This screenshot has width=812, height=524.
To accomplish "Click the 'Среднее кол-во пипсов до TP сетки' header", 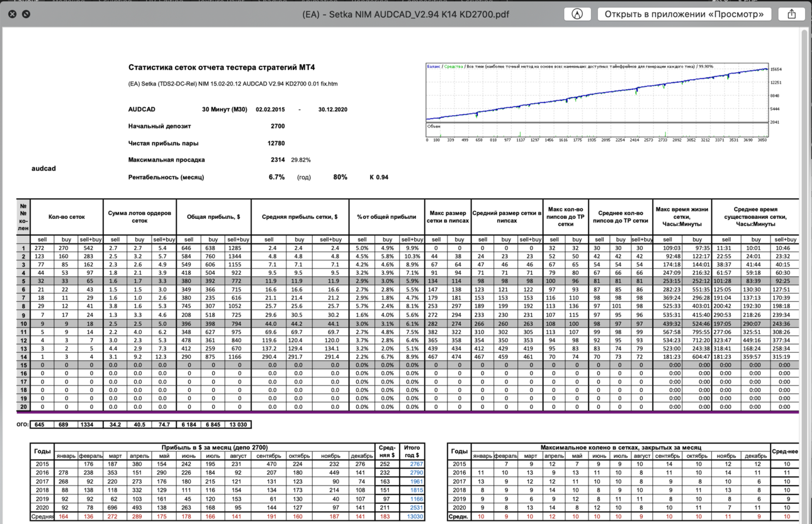I will [x=621, y=216].
